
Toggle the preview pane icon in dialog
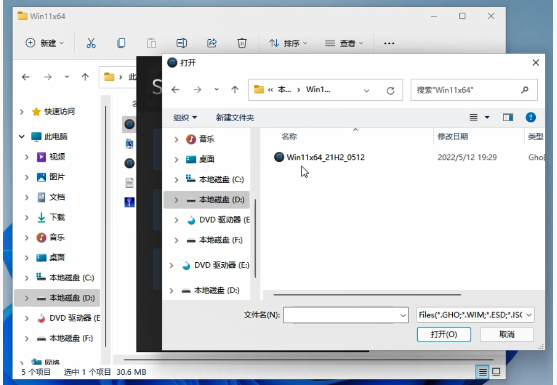508,118
